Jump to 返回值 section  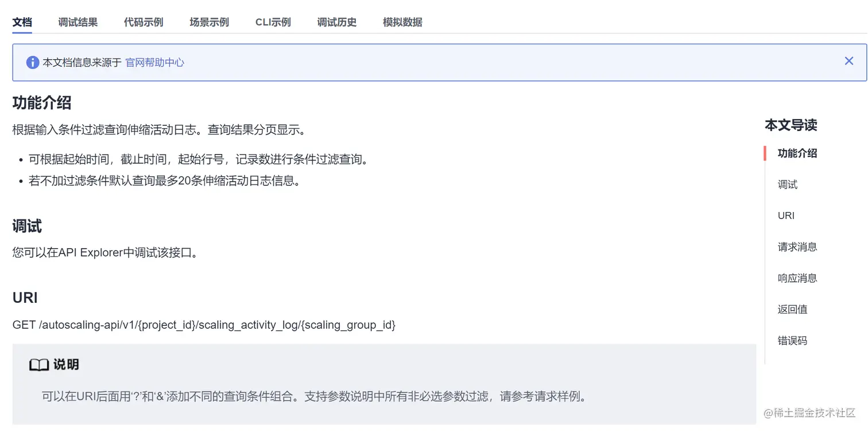click(x=792, y=309)
